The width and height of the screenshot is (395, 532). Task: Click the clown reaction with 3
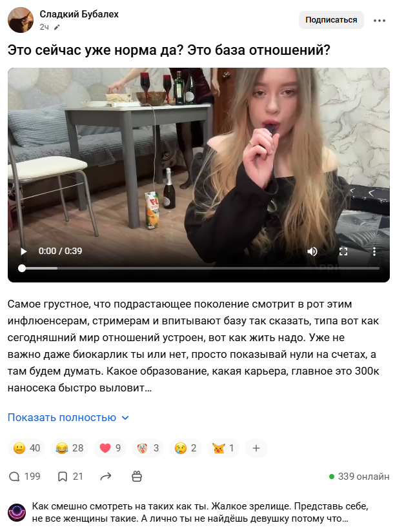[x=148, y=448]
